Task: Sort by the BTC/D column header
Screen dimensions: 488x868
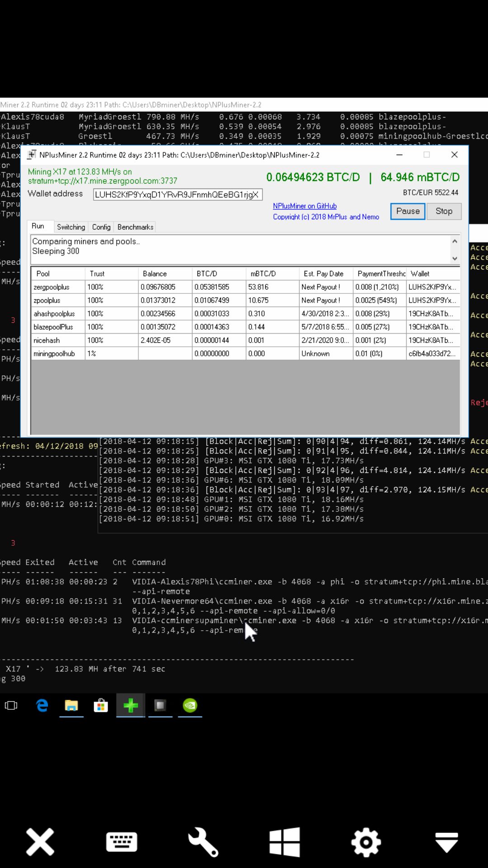Action: click(x=219, y=274)
